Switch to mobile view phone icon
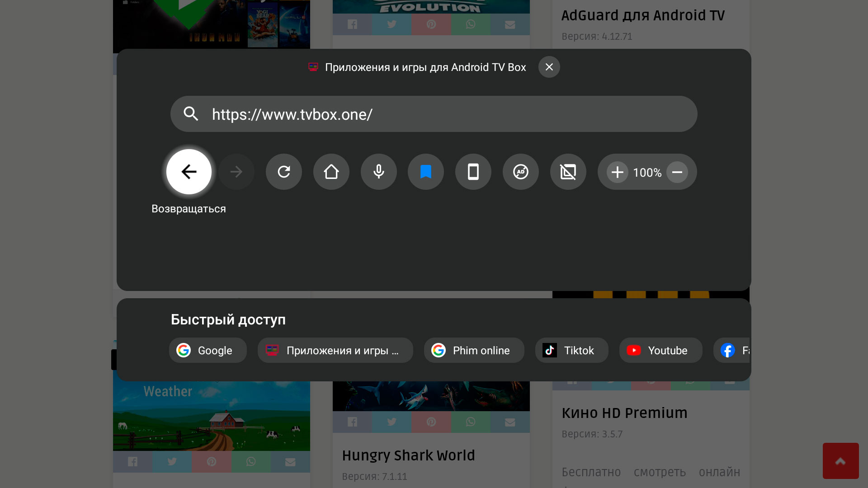 coord(473,172)
